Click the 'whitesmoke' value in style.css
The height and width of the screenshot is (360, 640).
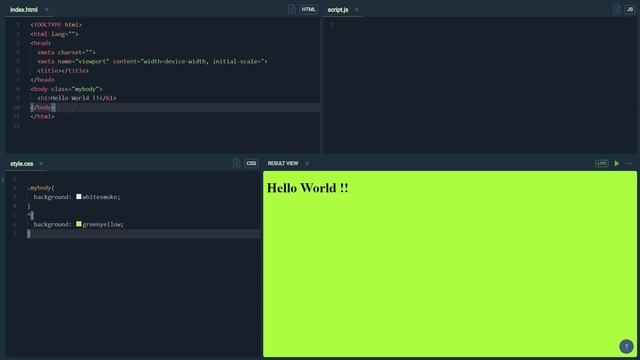(x=100, y=197)
